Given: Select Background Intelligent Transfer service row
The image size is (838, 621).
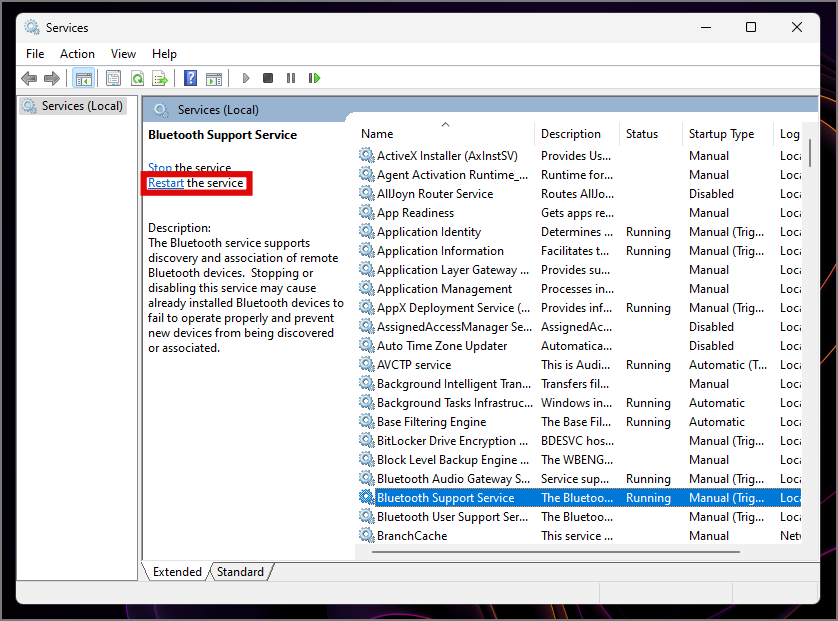Looking at the screenshot, I should (579, 384).
